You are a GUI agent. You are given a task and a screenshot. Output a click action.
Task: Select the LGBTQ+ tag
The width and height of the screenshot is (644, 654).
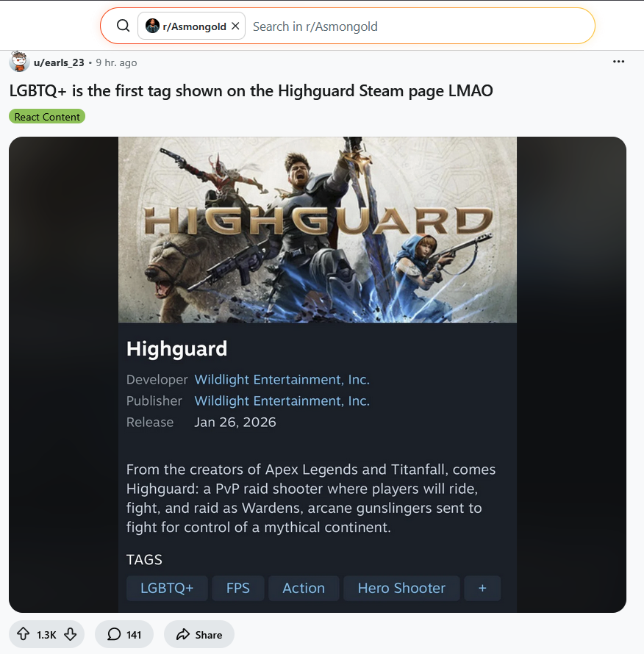pyautogui.click(x=167, y=588)
